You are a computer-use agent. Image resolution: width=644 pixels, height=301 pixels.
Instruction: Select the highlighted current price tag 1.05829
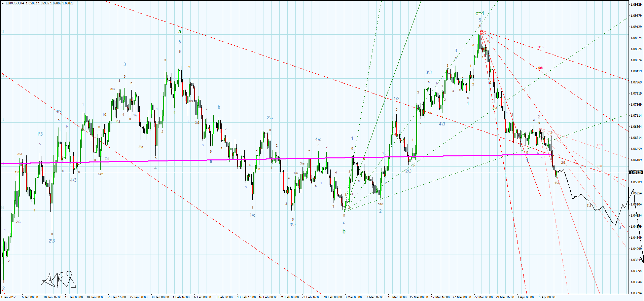pyautogui.click(x=636, y=173)
